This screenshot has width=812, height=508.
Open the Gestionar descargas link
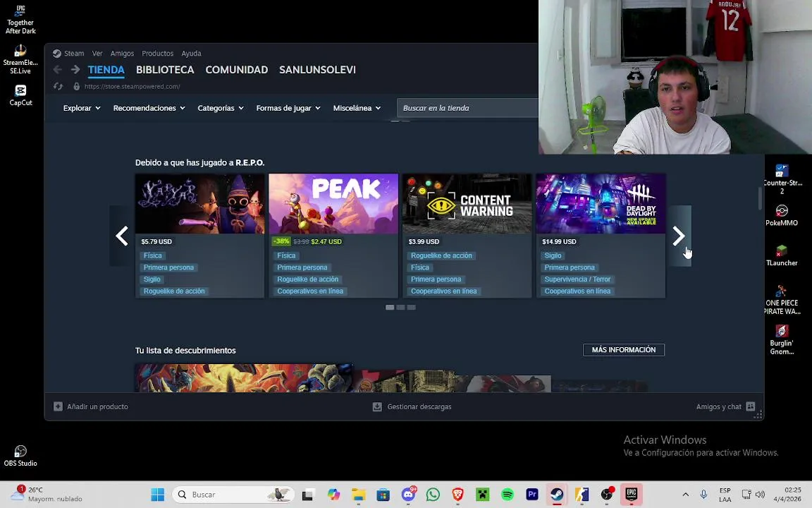tap(419, 406)
